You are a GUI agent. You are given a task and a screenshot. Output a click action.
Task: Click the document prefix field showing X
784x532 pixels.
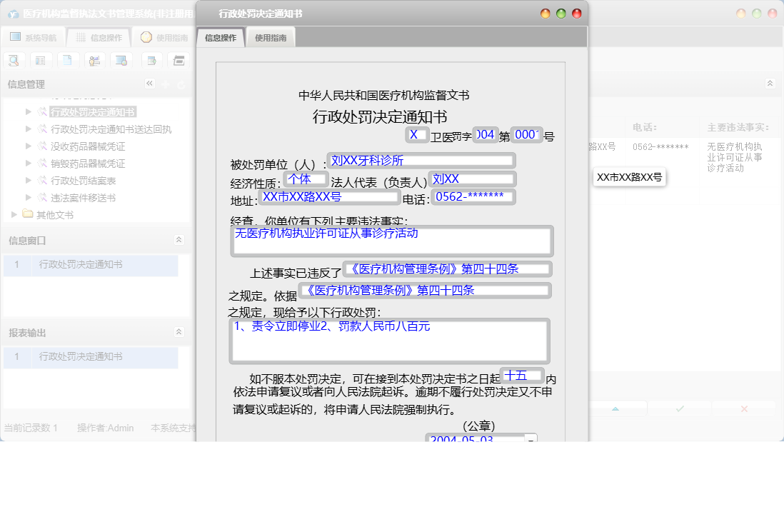(417, 134)
